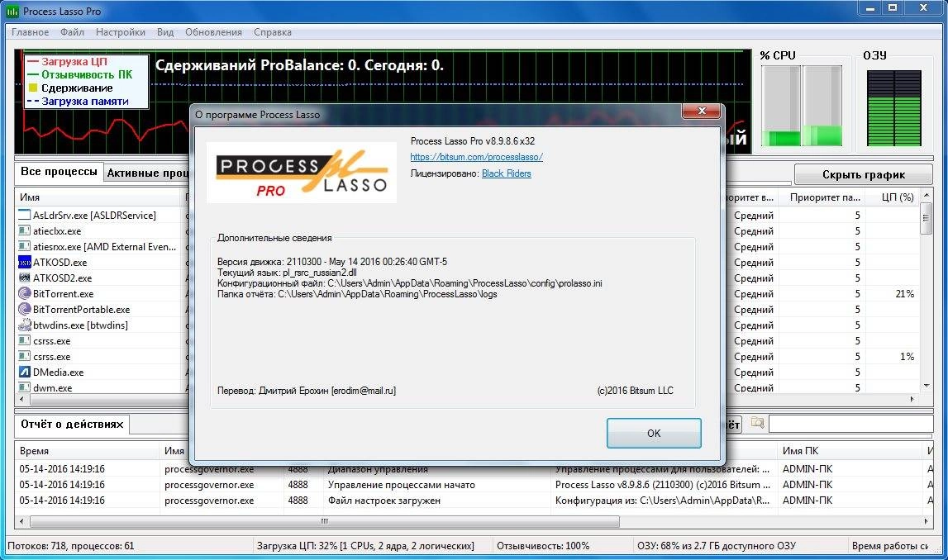Open the Главное menu

[x=30, y=32]
